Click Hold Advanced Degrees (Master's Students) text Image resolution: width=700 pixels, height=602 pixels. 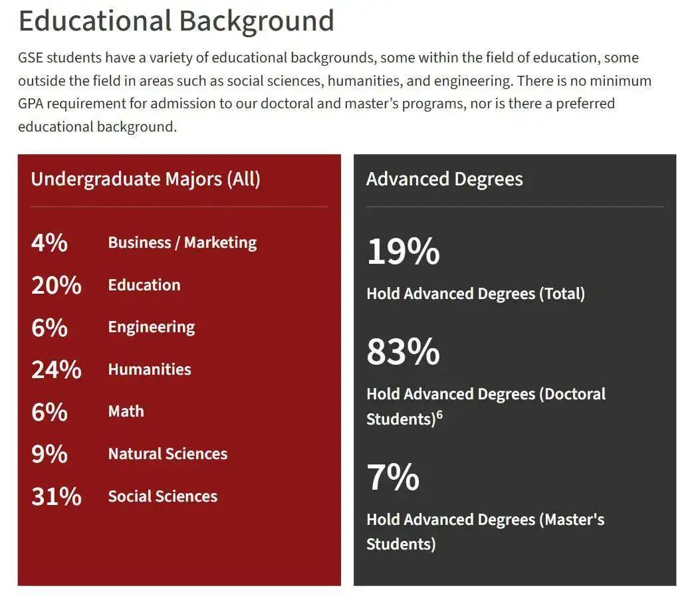click(485, 532)
